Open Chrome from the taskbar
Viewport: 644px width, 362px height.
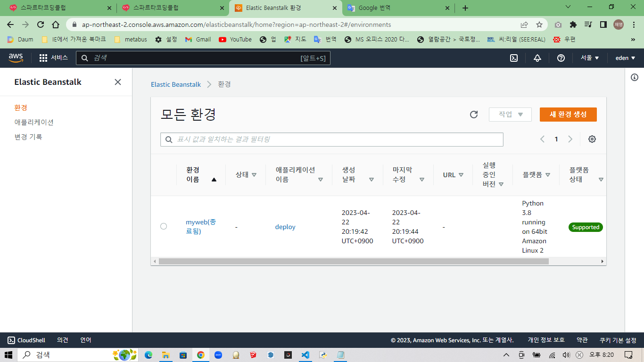(201, 355)
